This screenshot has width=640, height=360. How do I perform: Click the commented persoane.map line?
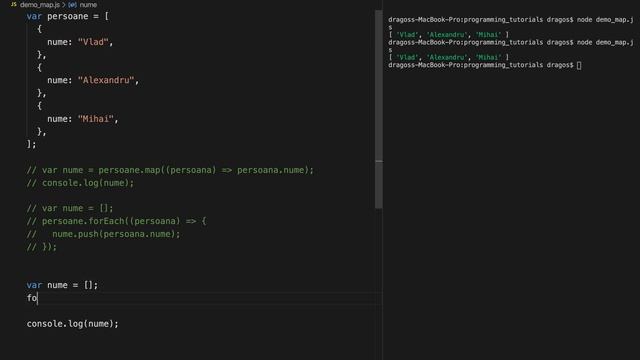tap(170, 170)
